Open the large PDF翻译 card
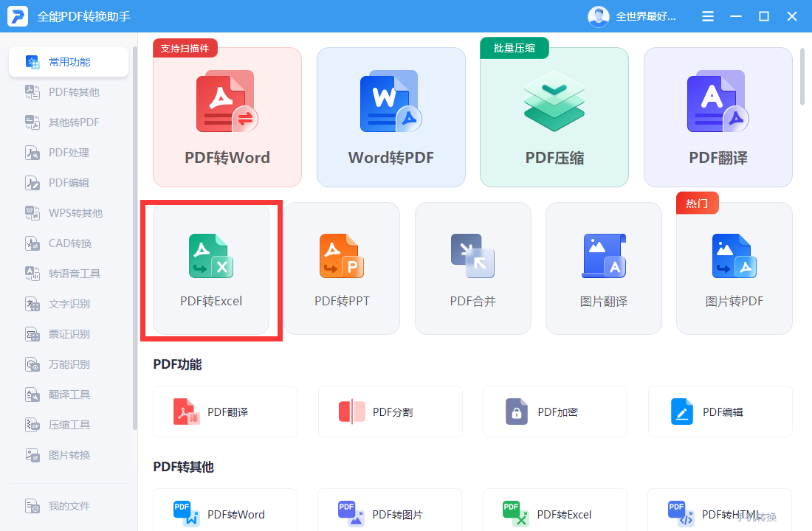812x531 pixels. (718, 117)
